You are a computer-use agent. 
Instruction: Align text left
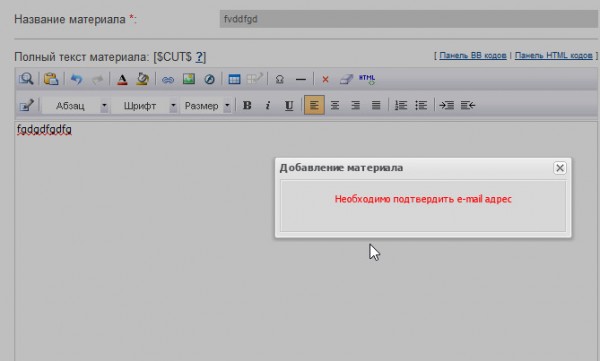click(x=314, y=105)
